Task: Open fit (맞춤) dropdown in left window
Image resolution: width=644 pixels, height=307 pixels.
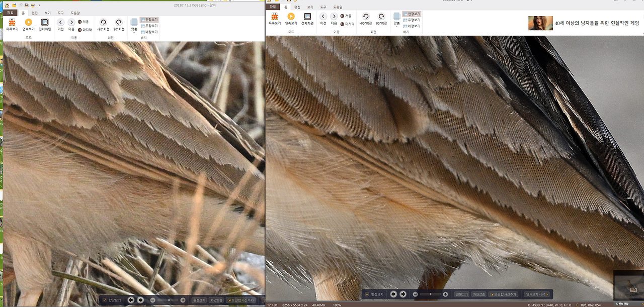Action: click(134, 26)
